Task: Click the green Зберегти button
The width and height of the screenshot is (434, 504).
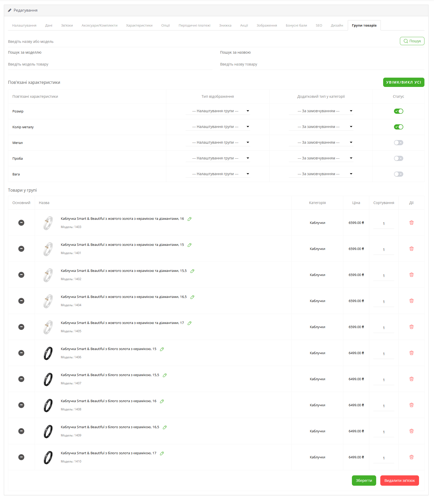Action: (364, 481)
